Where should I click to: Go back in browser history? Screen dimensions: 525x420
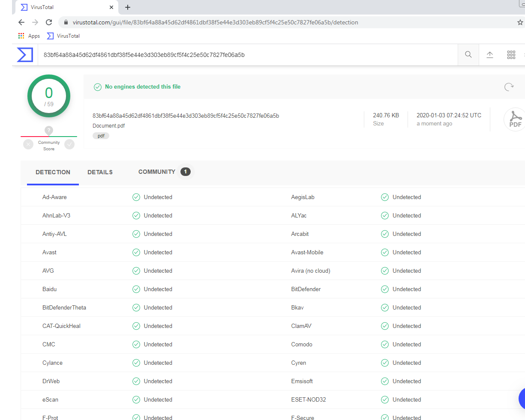tap(21, 22)
